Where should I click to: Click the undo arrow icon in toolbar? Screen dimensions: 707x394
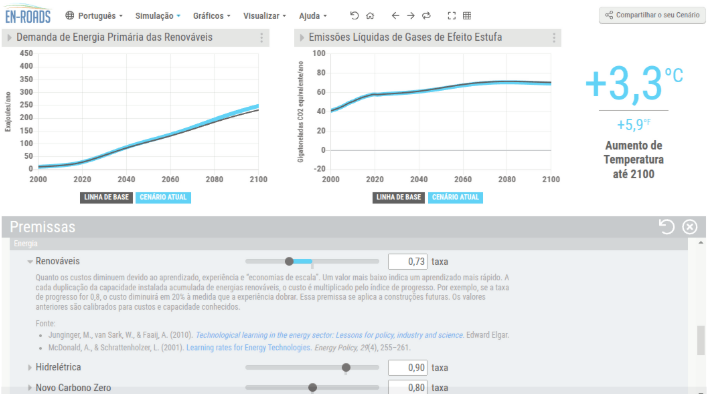pyautogui.click(x=354, y=16)
